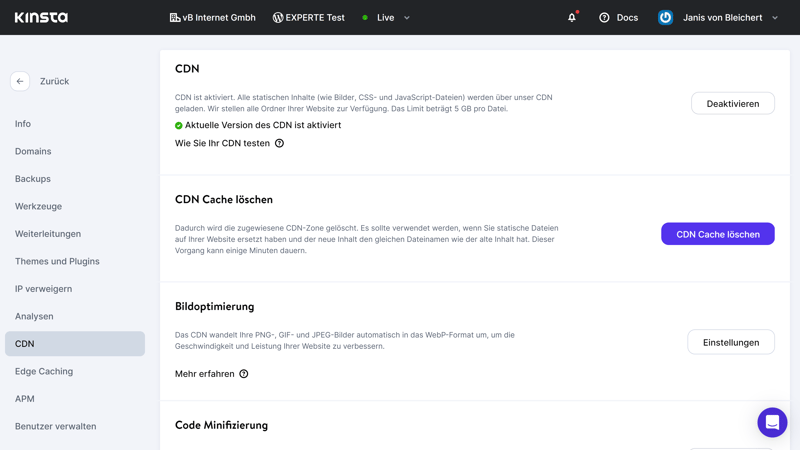Expand the Live environment dropdown

coord(407,18)
